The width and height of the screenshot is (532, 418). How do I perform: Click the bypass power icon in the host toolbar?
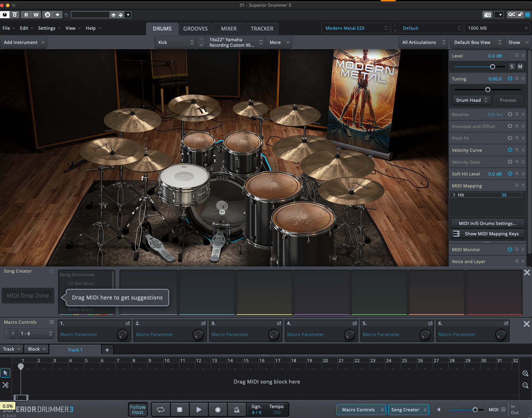pos(5,15)
